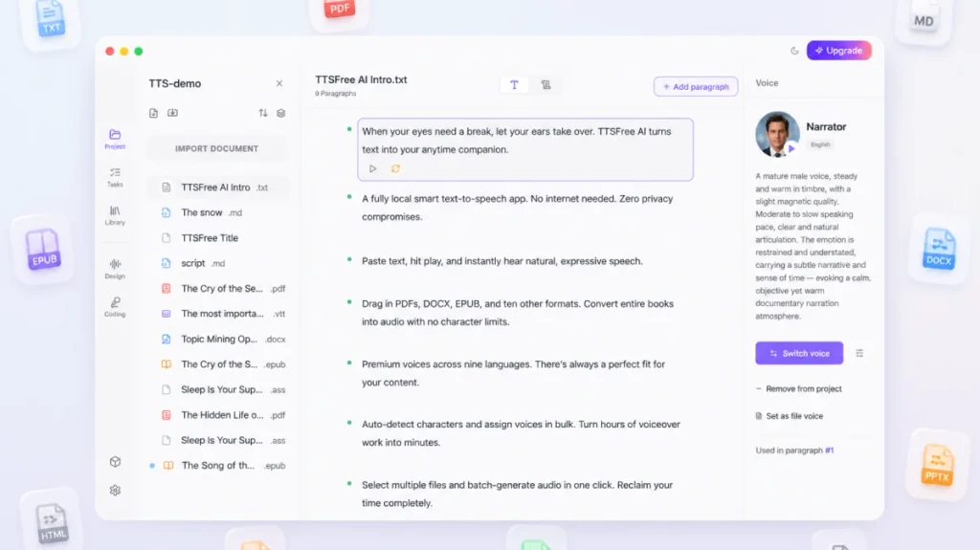Close the TTS-demo project panel

[x=279, y=84]
